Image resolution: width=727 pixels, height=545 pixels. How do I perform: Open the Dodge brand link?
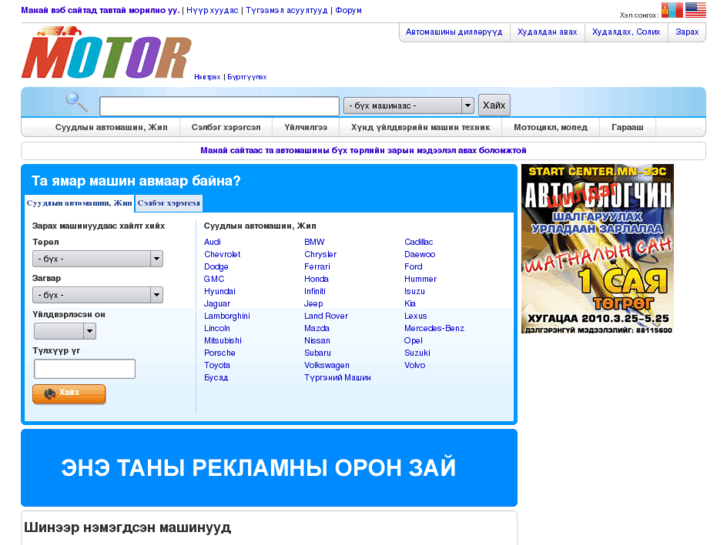[x=216, y=267]
